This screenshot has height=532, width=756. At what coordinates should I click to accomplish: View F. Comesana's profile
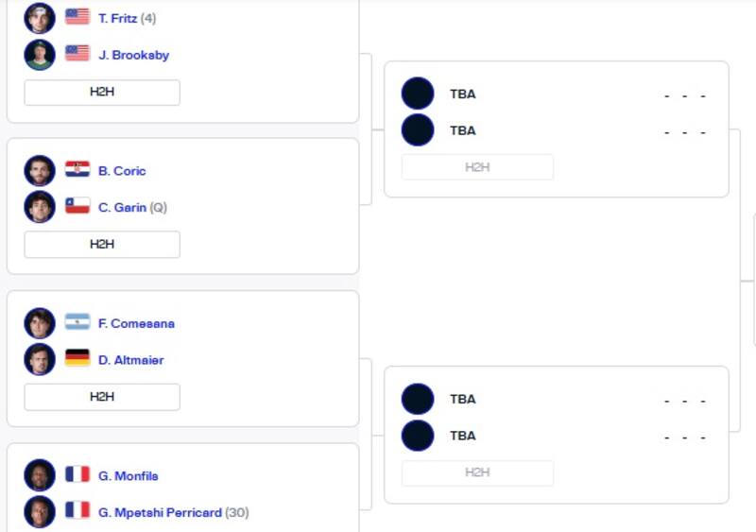coord(136,323)
